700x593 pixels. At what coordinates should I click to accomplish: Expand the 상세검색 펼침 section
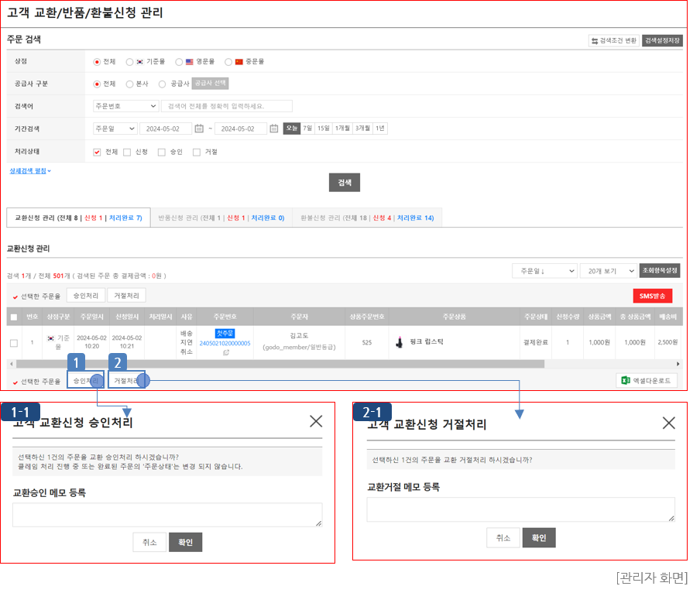(30, 170)
